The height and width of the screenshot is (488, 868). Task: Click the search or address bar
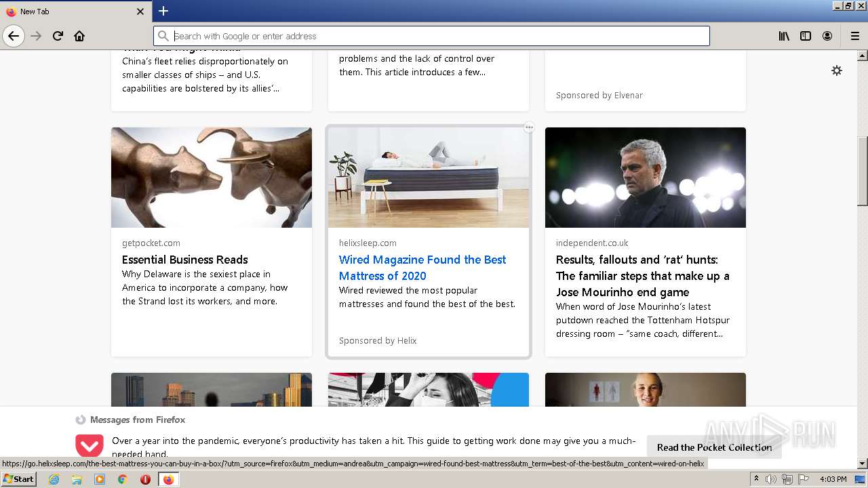pos(431,36)
